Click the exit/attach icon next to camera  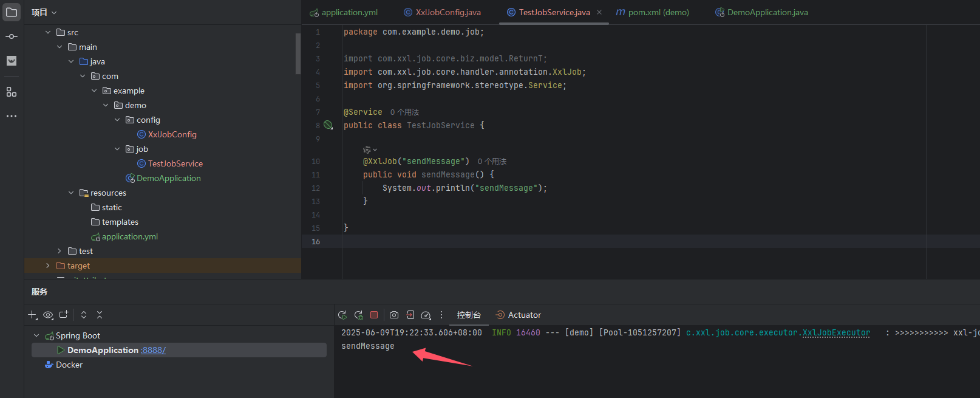410,315
